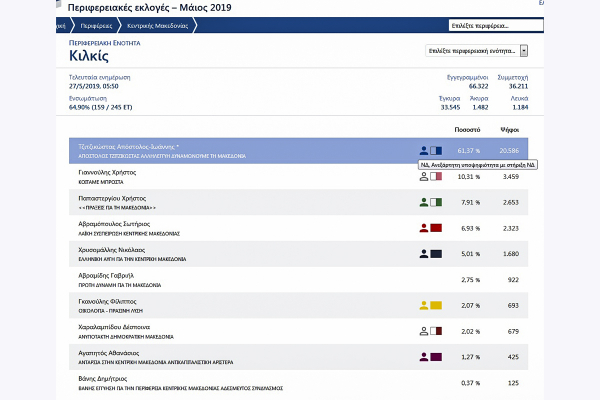Image resolution: width=600 pixels, height=400 pixels.
Task: Click the blue person icon beside Τζιτζικώστας
Action: [x=424, y=150]
